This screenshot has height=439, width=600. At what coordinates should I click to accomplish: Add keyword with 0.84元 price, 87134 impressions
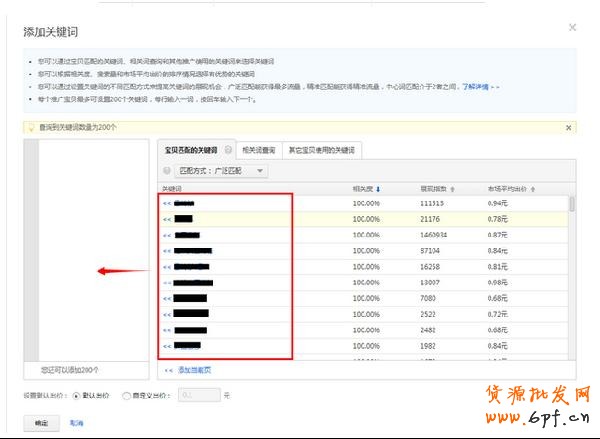pyautogui.click(x=167, y=250)
